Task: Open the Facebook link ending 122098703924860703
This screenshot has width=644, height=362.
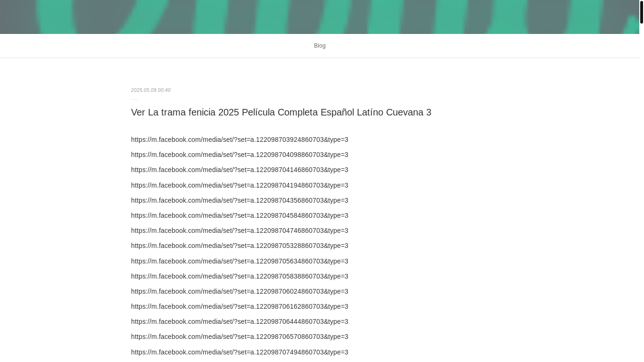Action: (239, 140)
